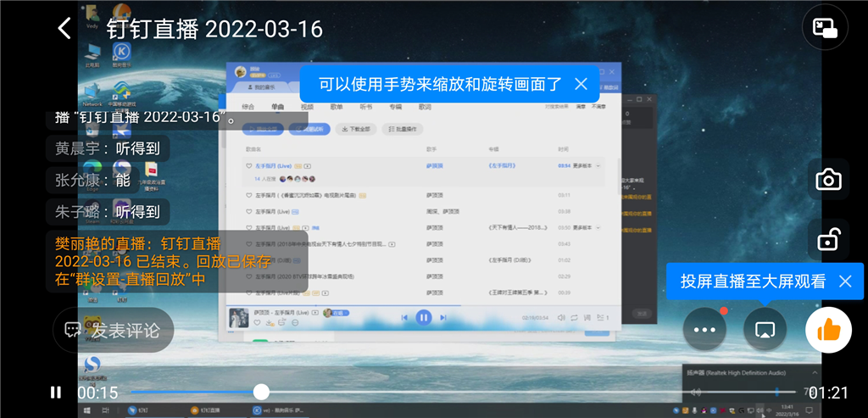The height and width of the screenshot is (418, 868).
Task: Take a screenshot with the camera icon
Action: coord(828,180)
